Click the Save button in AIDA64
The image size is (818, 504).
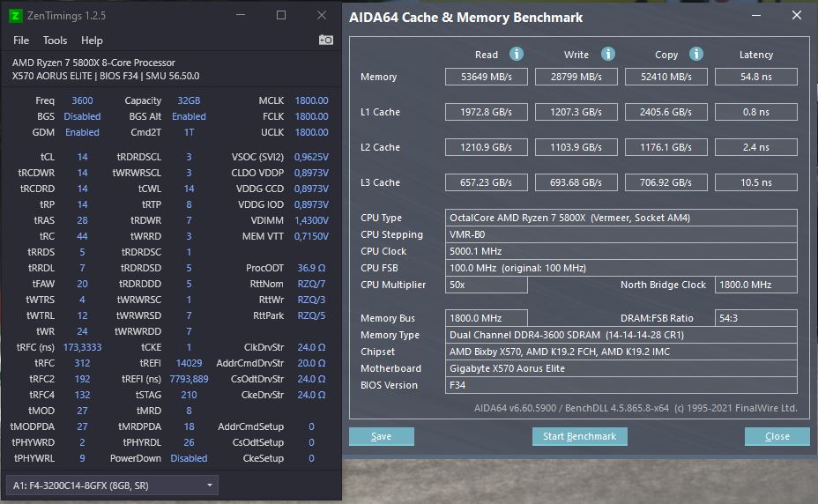(382, 437)
